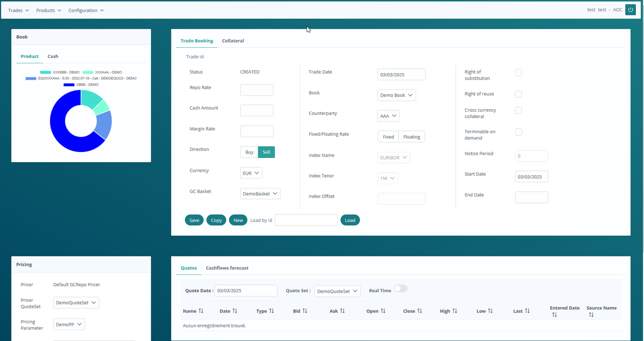Open the Book dropdown showing Demo Book
Screen dimensions: 644x341
coord(397,95)
